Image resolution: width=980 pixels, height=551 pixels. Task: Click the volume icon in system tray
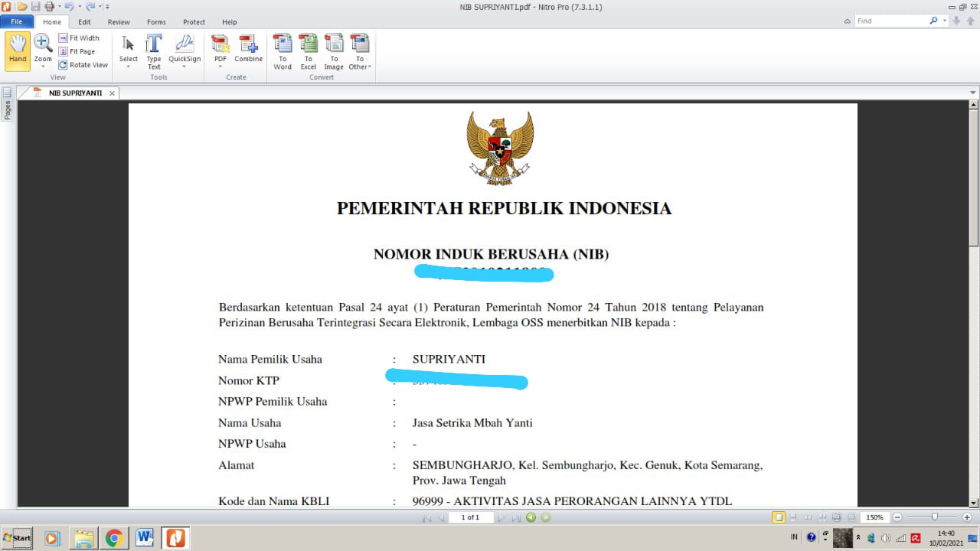pyautogui.click(x=885, y=538)
